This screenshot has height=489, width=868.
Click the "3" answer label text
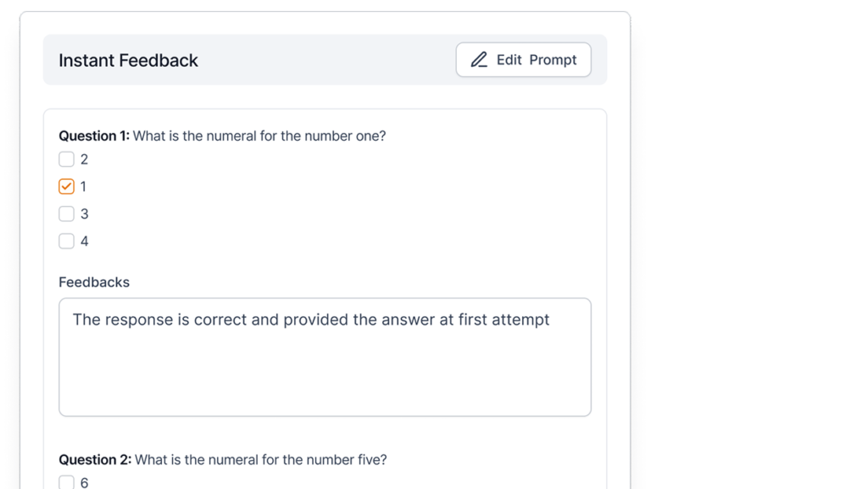(x=84, y=214)
